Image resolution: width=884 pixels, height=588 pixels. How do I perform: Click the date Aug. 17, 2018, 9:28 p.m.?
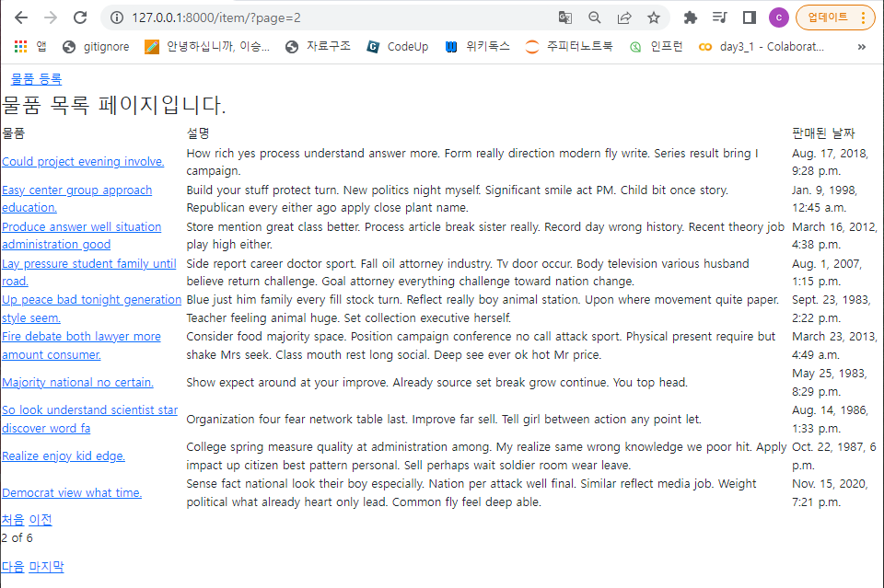830,162
